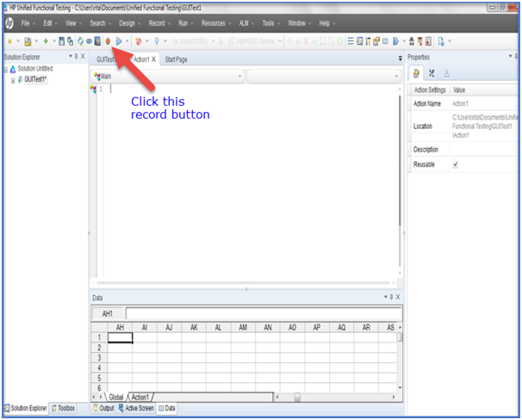Screen dimensions: 522x420
Task: Click the green plus Add icon
Action: (x=46, y=41)
